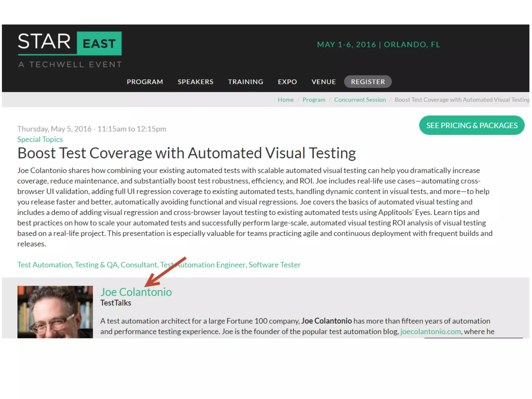Open the PROGRAM menu item

[145, 82]
